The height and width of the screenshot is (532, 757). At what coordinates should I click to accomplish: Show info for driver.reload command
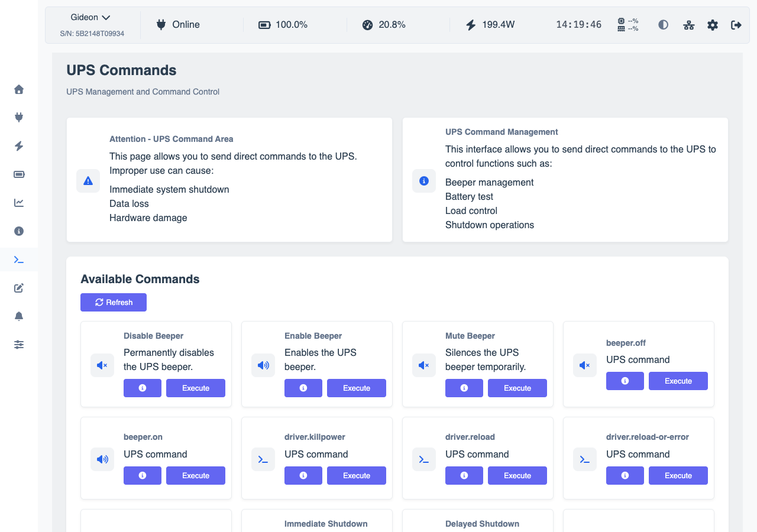click(x=464, y=475)
